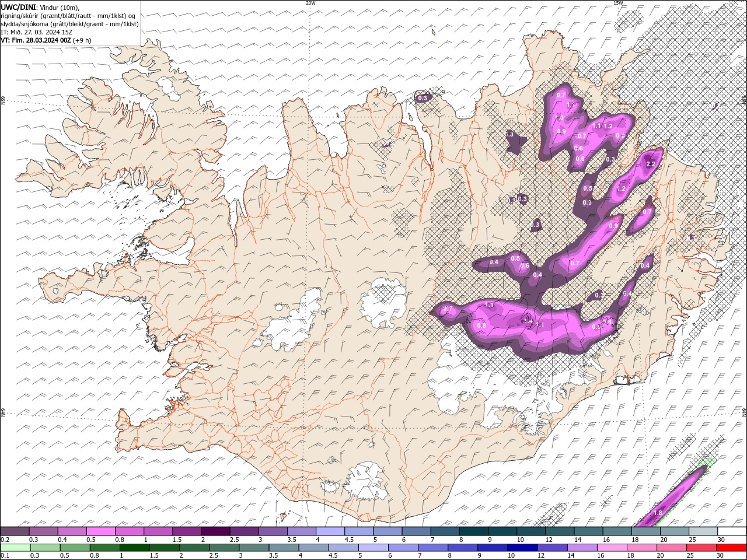Select the 'IT: Mið. 27. 03. 2024 15Z' line

coord(36,32)
